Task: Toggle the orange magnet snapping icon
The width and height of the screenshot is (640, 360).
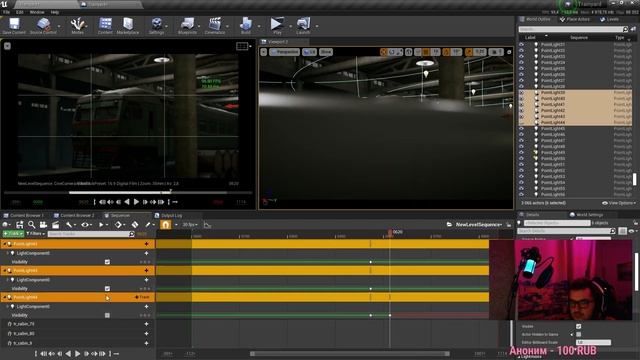Action: (x=165, y=224)
